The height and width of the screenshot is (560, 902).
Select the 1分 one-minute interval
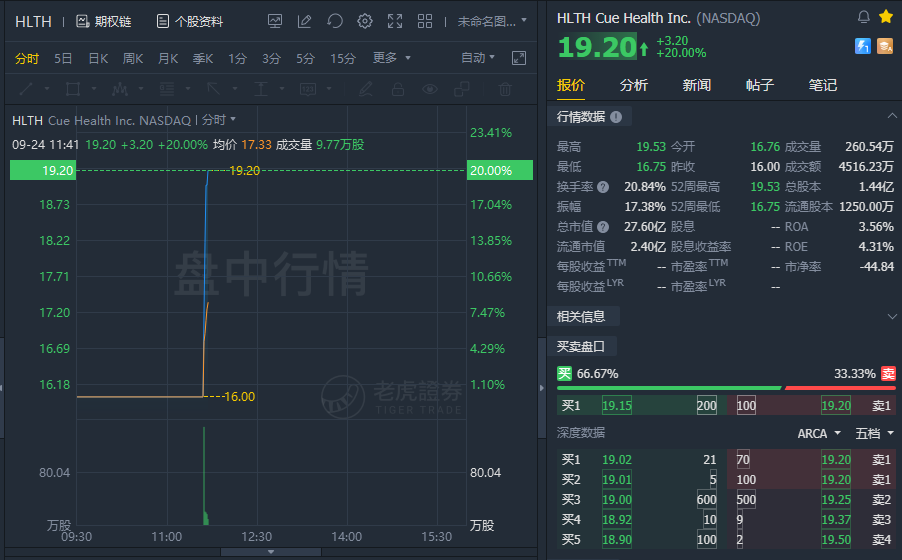click(237, 59)
